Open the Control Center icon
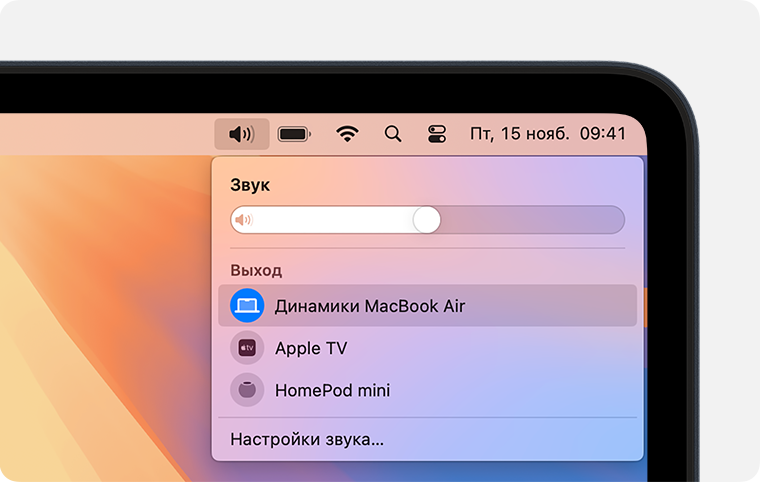Screen dimensions: 760x482 tap(437, 134)
